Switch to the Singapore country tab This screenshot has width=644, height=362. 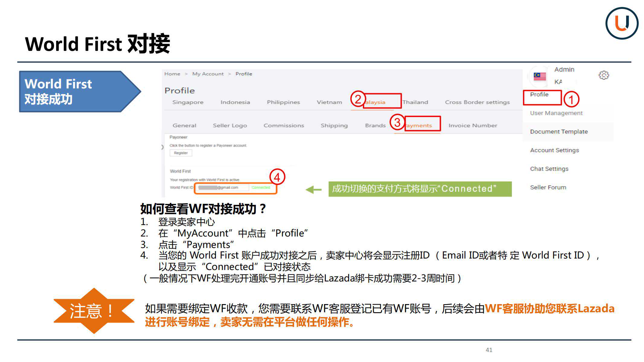pos(188,102)
